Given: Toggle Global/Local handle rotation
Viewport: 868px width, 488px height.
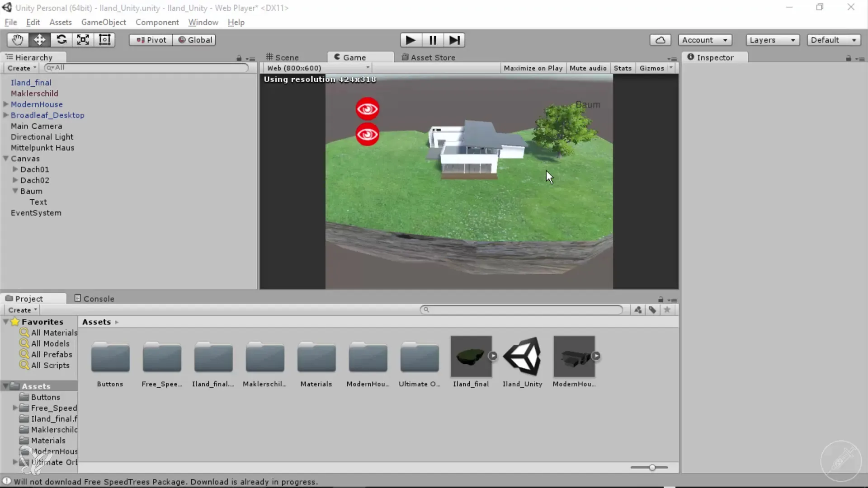Looking at the screenshot, I should 194,40.
